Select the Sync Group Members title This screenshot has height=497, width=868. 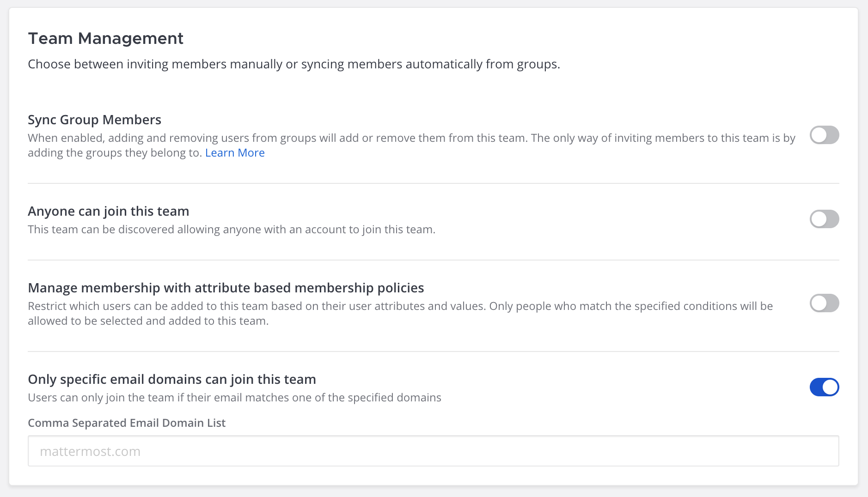click(94, 120)
